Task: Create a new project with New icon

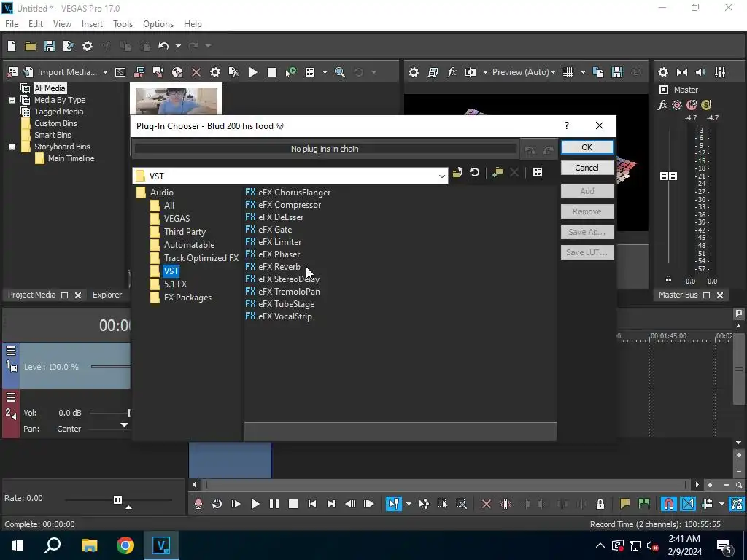Action: (x=12, y=46)
